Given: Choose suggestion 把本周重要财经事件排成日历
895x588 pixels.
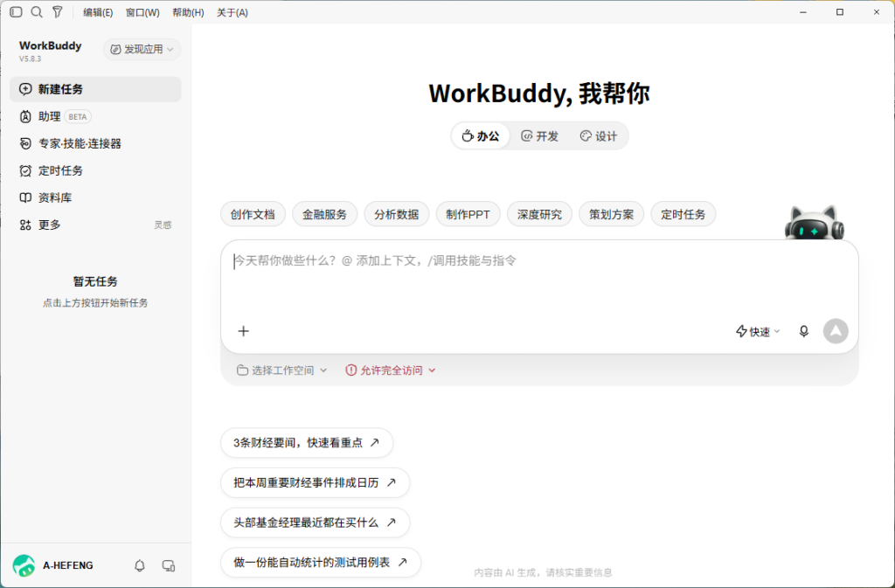Looking at the screenshot, I should click(315, 482).
